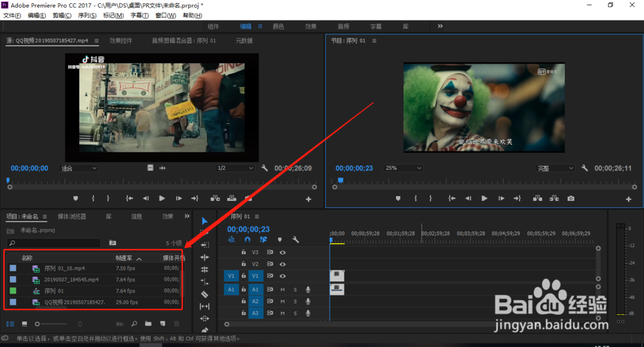Open timeline display settings wrench
Image resolution: width=644 pixels, height=347 pixels.
pos(296,239)
